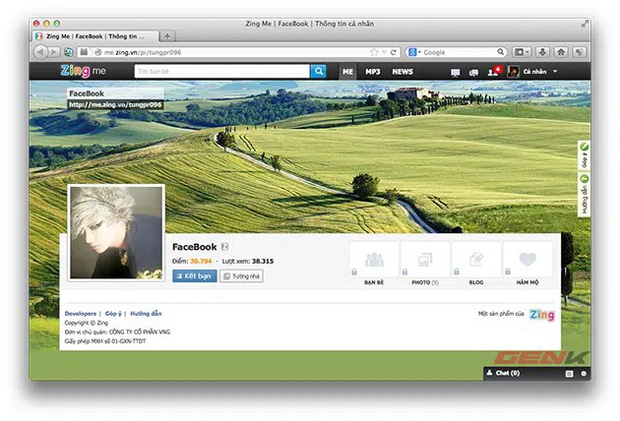Open the Chat (0) panel
Image resolution: width=620 pixels, height=421 pixels.
[x=502, y=372]
